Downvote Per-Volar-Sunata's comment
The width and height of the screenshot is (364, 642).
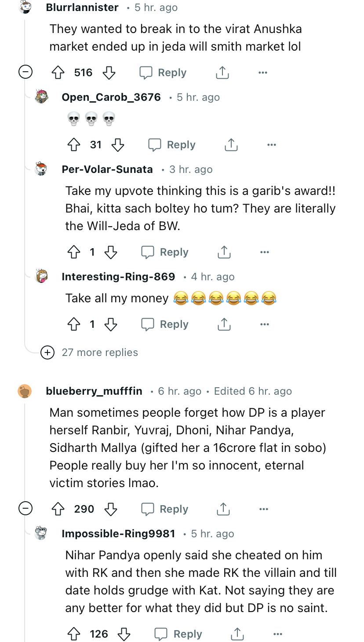111,252
